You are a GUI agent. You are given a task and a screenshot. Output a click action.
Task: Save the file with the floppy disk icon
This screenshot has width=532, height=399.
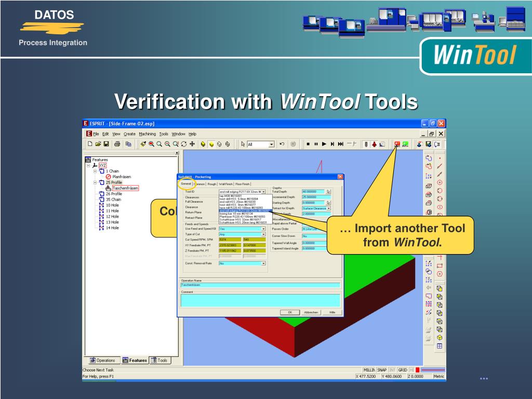tap(106, 144)
